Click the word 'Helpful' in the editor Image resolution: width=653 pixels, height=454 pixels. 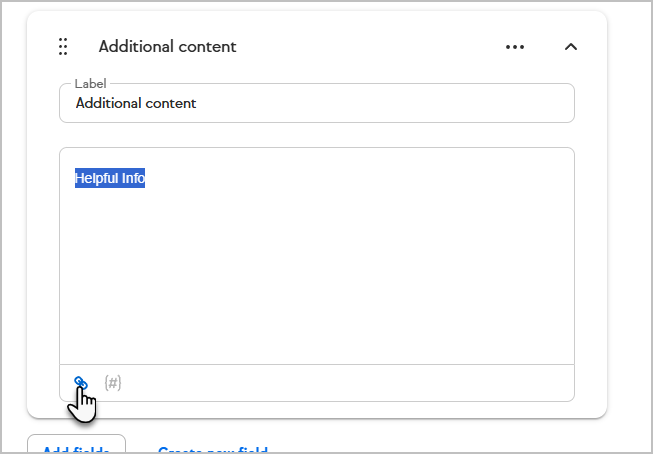(x=97, y=178)
